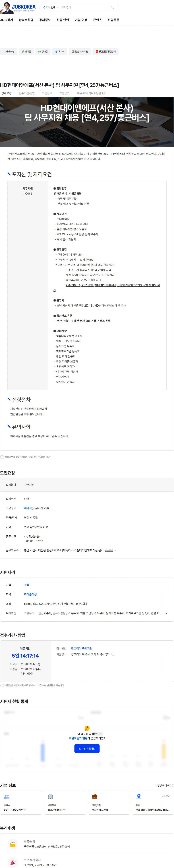Switch to the 기업정보 tab
The image size is (174, 868).
click(47, 93)
